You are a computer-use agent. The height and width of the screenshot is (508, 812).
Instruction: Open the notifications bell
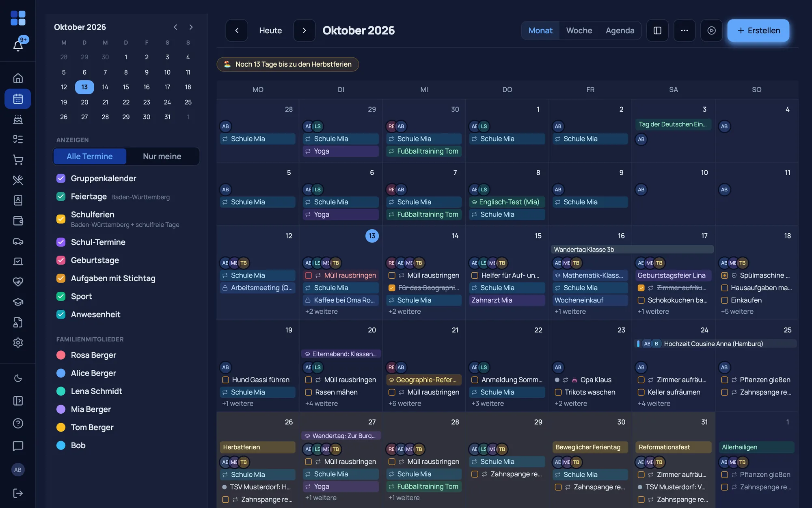pyautogui.click(x=18, y=46)
